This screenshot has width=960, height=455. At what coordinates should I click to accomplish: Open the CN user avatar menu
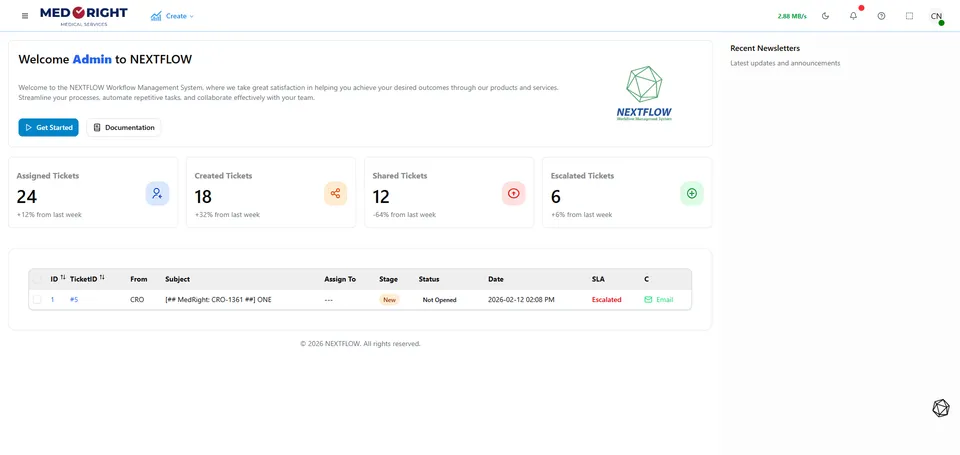click(x=936, y=17)
